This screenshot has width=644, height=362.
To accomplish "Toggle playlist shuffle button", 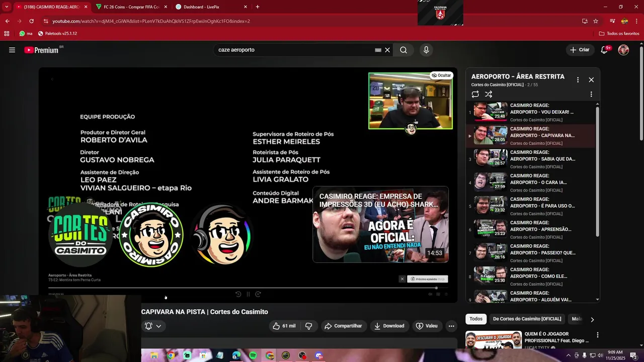I will pyautogui.click(x=489, y=94).
